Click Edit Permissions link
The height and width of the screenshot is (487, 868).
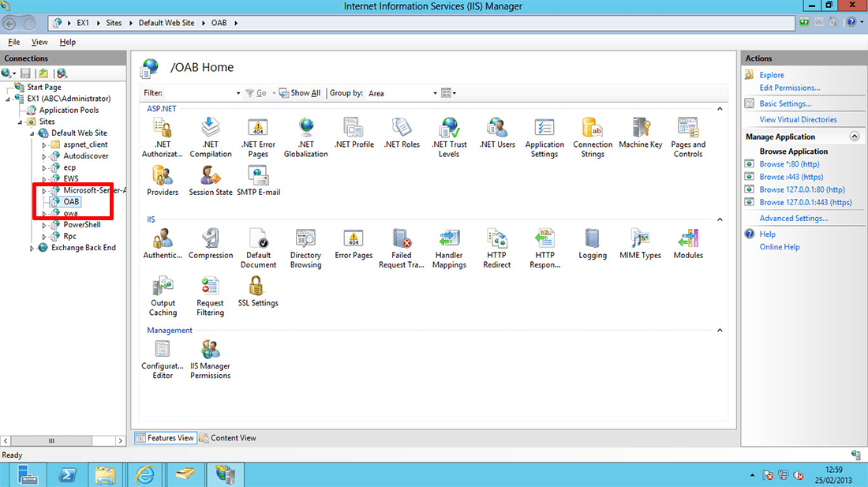coord(789,88)
